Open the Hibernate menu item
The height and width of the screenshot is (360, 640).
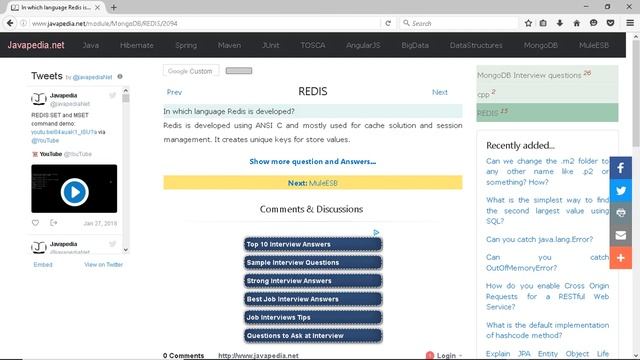(x=137, y=45)
